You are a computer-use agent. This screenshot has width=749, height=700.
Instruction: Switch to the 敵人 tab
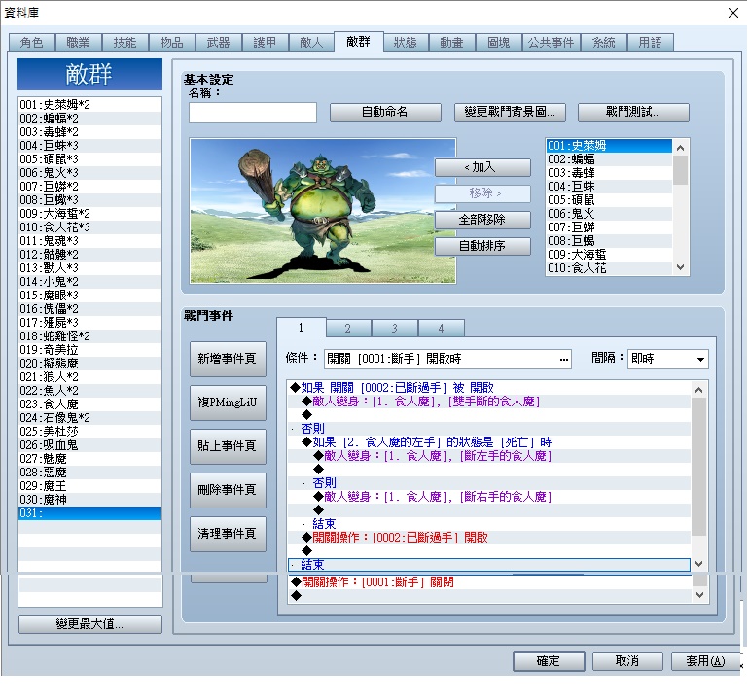click(311, 43)
